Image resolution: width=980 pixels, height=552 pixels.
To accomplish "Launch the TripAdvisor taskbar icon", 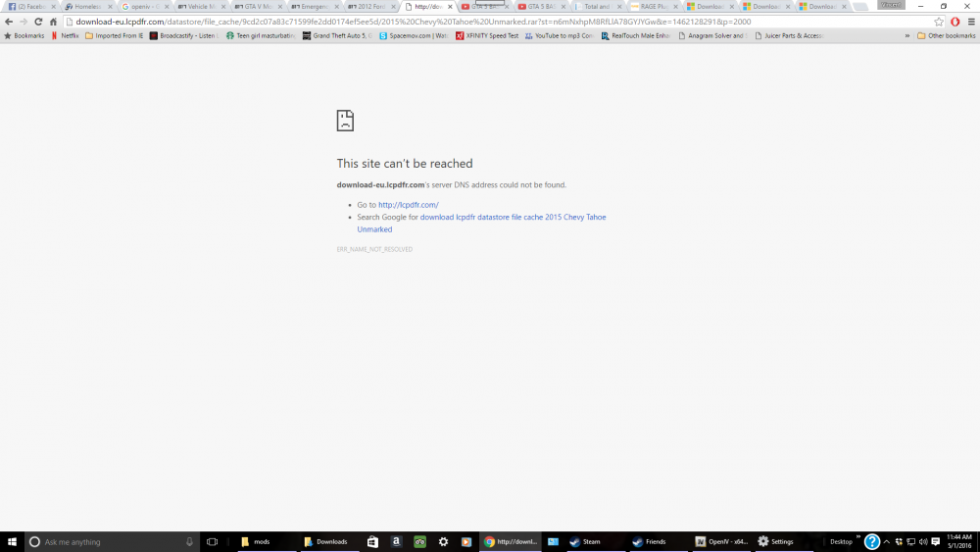I will click(x=420, y=541).
